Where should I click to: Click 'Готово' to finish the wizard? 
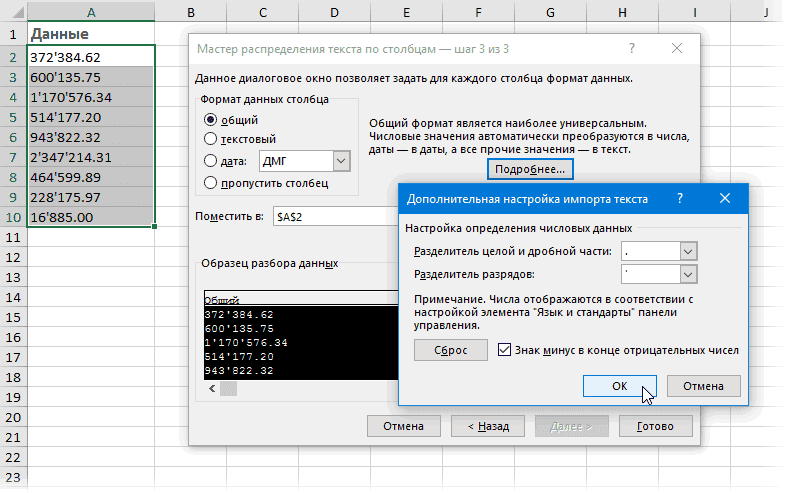pos(656,426)
